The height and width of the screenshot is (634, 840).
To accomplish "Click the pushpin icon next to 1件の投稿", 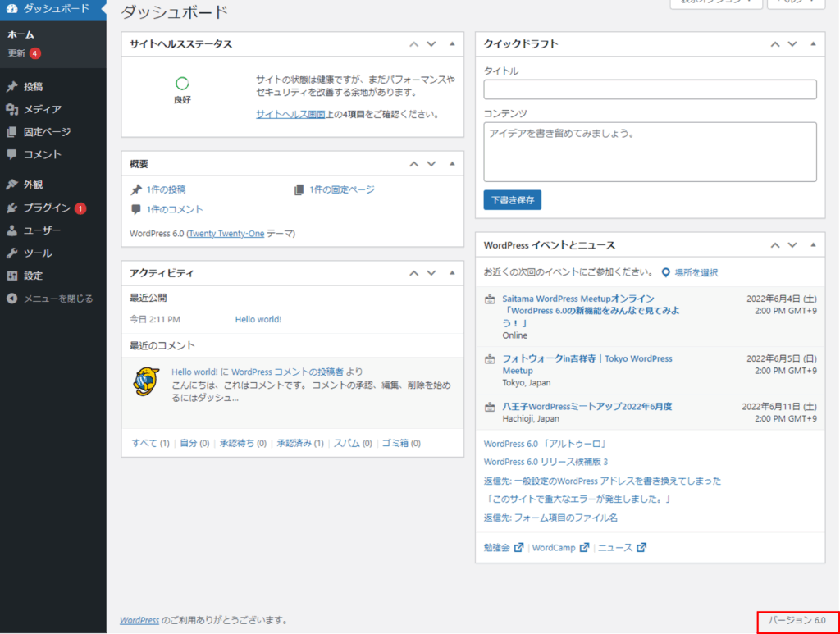I will [137, 189].
